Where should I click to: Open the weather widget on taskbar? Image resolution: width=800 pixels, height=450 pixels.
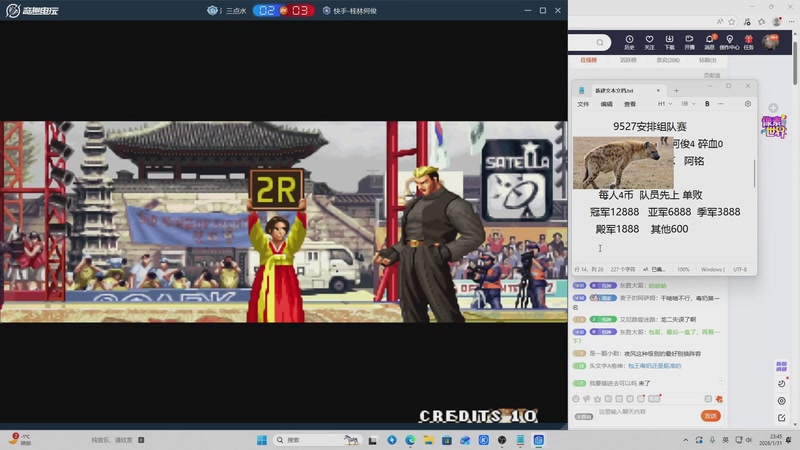point(20,440)
